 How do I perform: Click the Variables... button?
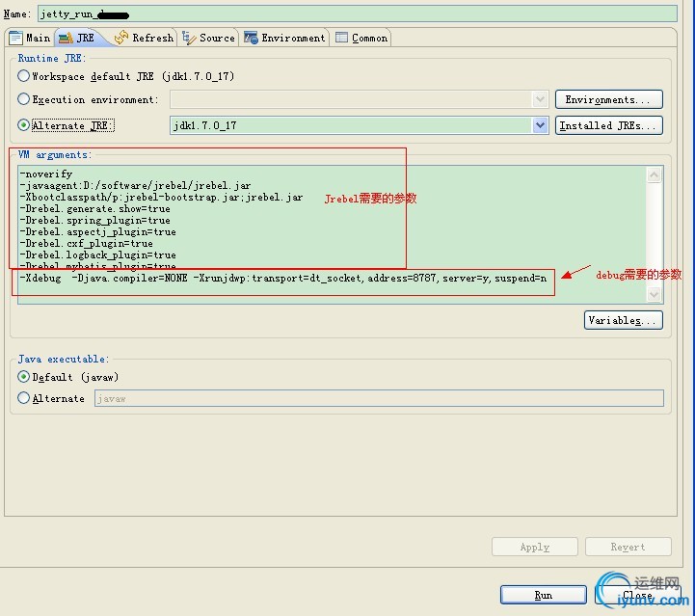pos(624,320)
